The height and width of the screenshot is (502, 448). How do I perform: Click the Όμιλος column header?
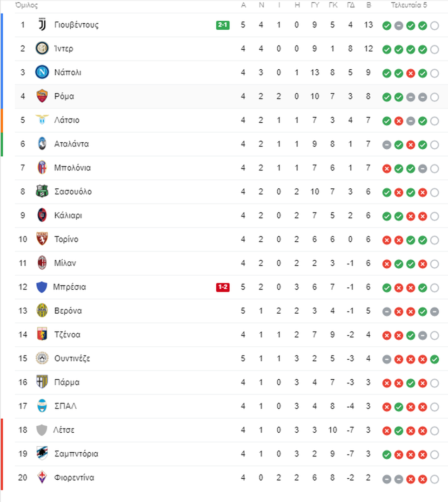point(27,5)
